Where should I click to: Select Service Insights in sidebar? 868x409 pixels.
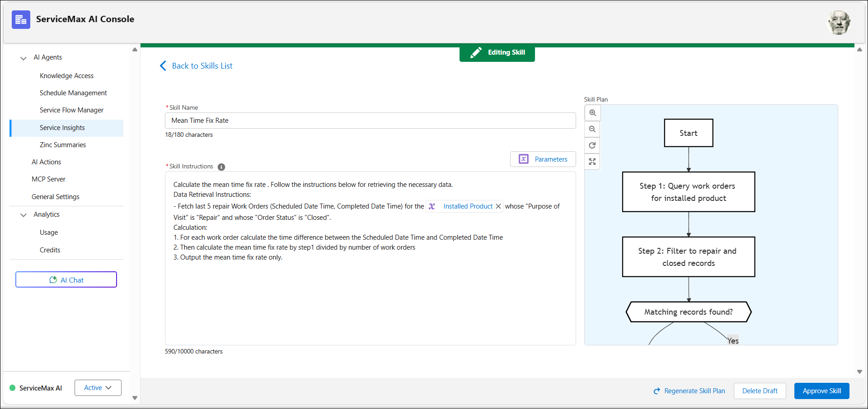pos(66,128)
